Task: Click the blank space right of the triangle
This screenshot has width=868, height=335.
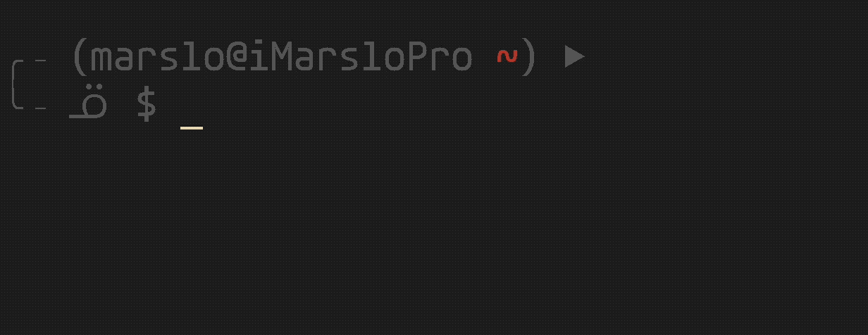Action: point(726,58)
